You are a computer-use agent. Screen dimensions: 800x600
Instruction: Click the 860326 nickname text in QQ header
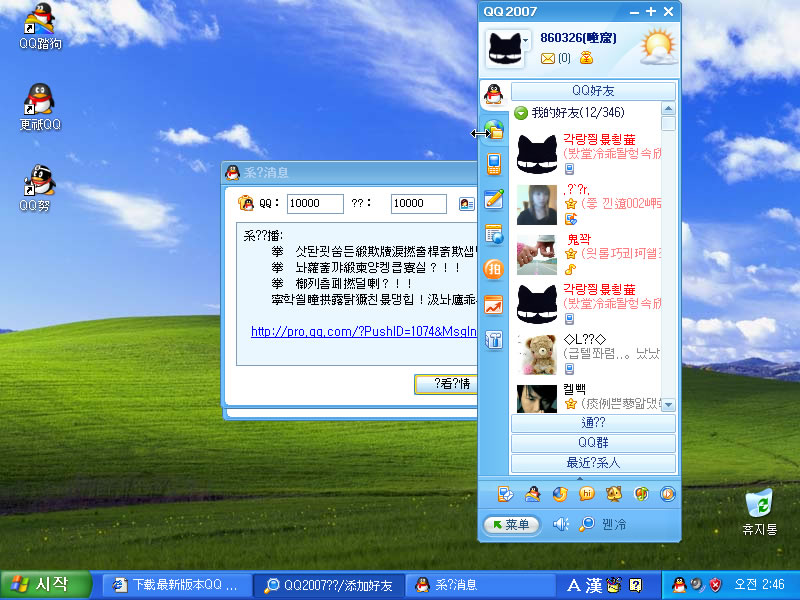click(x=578, y=38)
